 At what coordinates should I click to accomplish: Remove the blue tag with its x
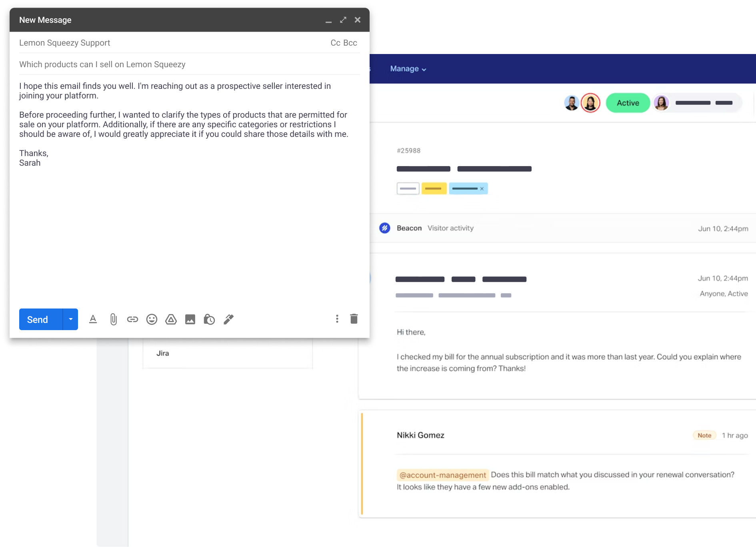pos(482,188)
